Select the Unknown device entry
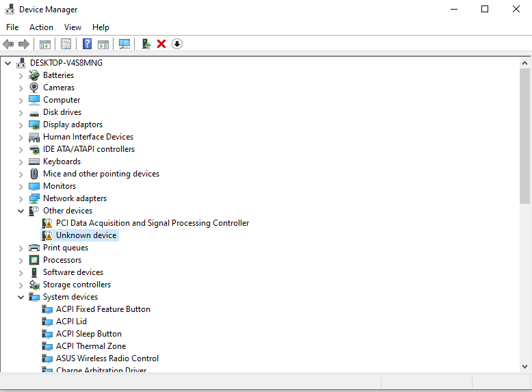The image size is (532, 392). coord(86,235)
